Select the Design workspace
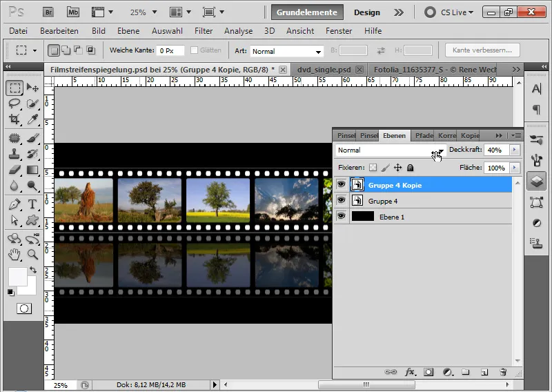Viewport: 552px width, 392px height. pos(367,12)
